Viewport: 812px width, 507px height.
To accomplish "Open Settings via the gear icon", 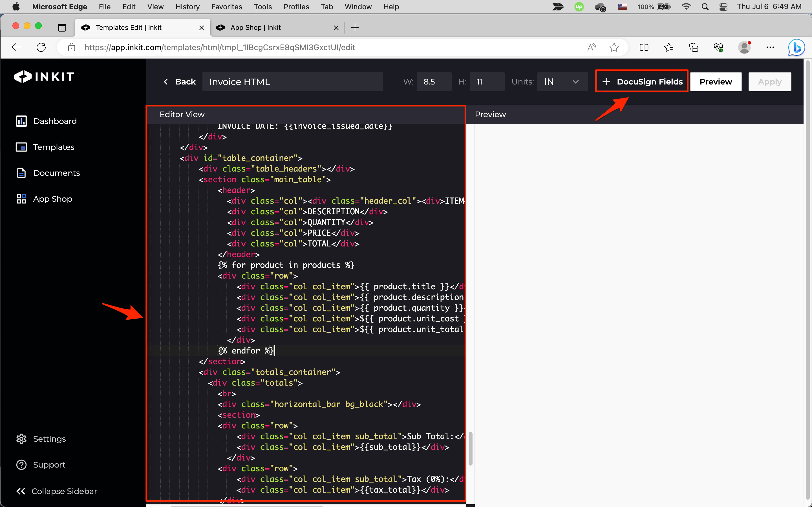I will pos(21,439).
